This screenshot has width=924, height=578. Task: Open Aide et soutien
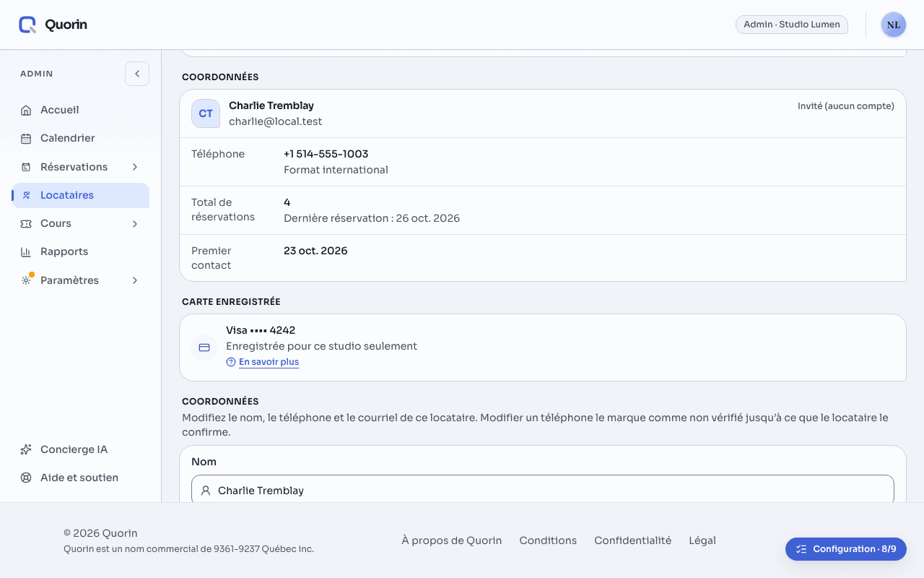pyautogui.click(x=81, y=478)
